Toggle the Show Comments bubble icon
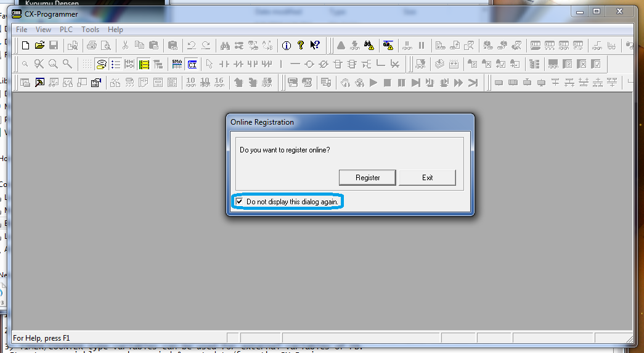The height and width of the screenshot is (353, 644). tap(101, 64)
